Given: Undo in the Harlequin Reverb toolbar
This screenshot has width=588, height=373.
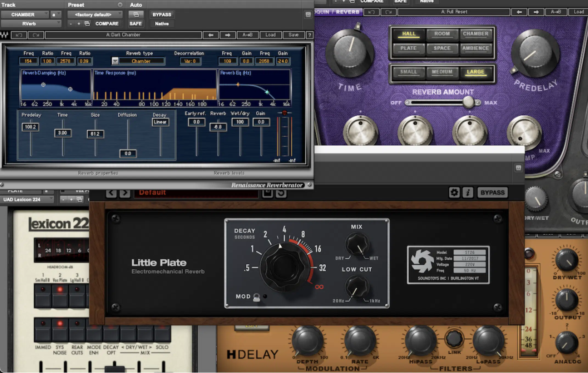Looking at the screenshot, I should tap(371, 12).
